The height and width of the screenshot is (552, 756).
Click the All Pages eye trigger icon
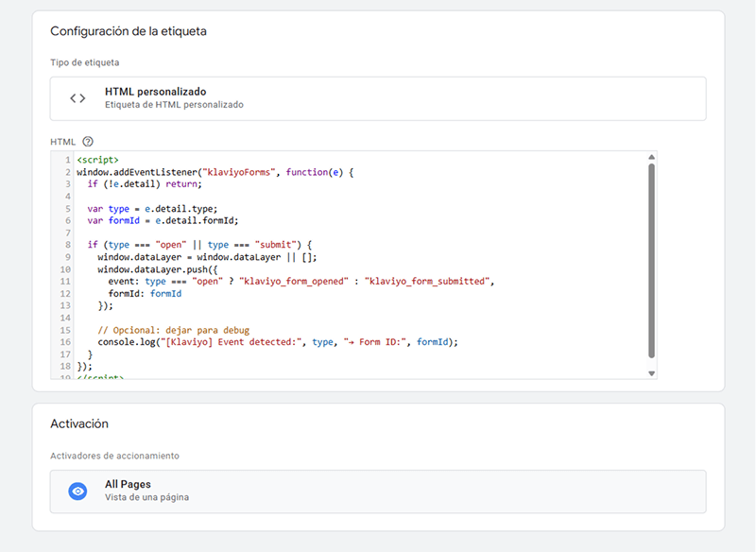coord(77,492)
